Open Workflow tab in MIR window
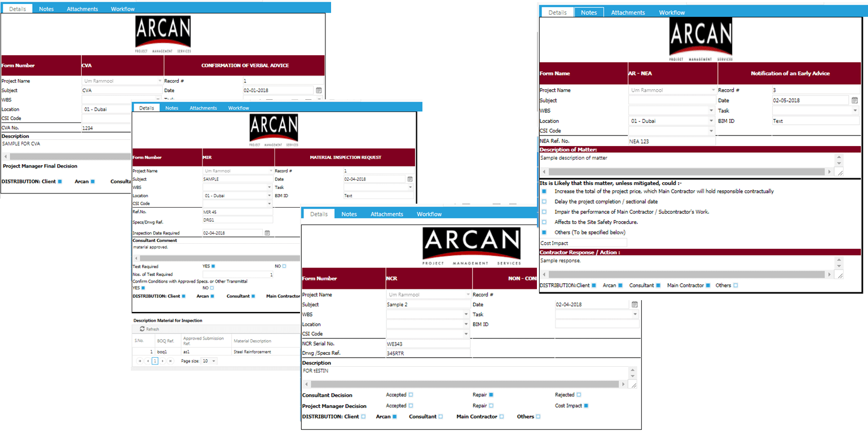The width and height of the screenshot is (868, 435). pyautogui.click(x=239, y=108)
